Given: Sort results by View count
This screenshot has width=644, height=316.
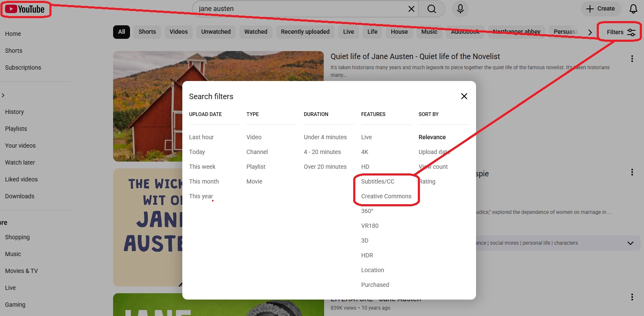Looking at the screenshot, I should [x=433, y=166].
